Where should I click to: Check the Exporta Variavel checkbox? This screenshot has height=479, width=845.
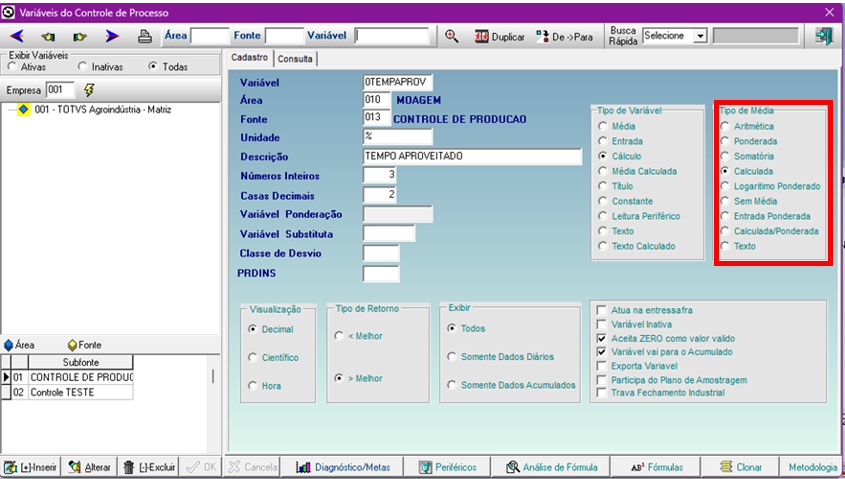pos(602,366)
